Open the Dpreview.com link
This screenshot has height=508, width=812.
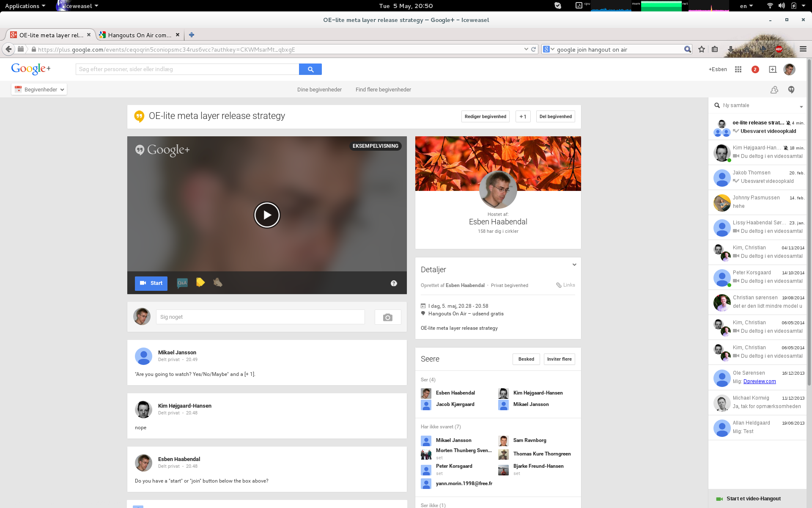760,381
